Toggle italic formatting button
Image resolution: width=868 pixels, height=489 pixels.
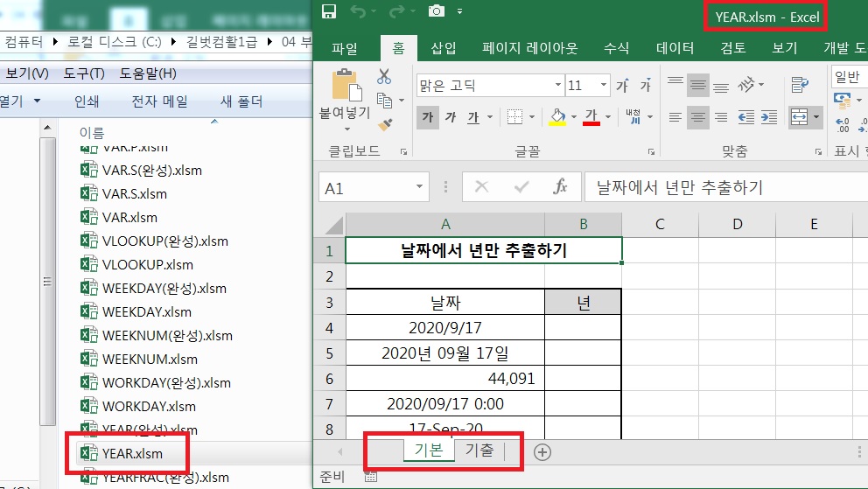point(450,116)
